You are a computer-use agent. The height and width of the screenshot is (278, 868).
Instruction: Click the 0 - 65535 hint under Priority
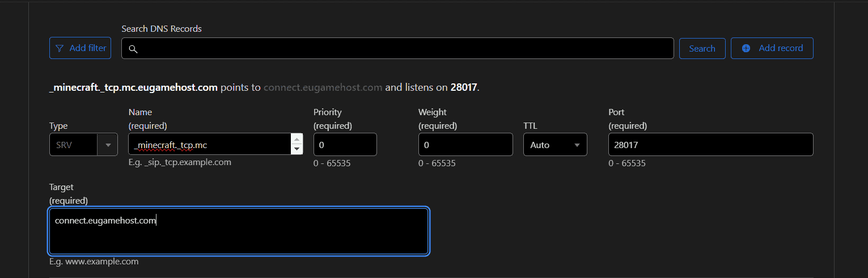(332, 163)
